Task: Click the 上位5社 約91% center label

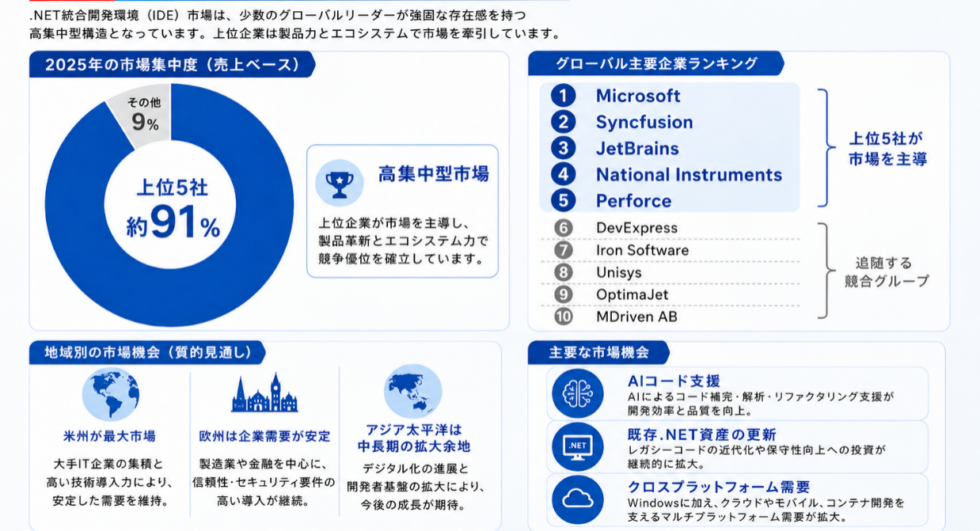Action: (x=173, y=208)
